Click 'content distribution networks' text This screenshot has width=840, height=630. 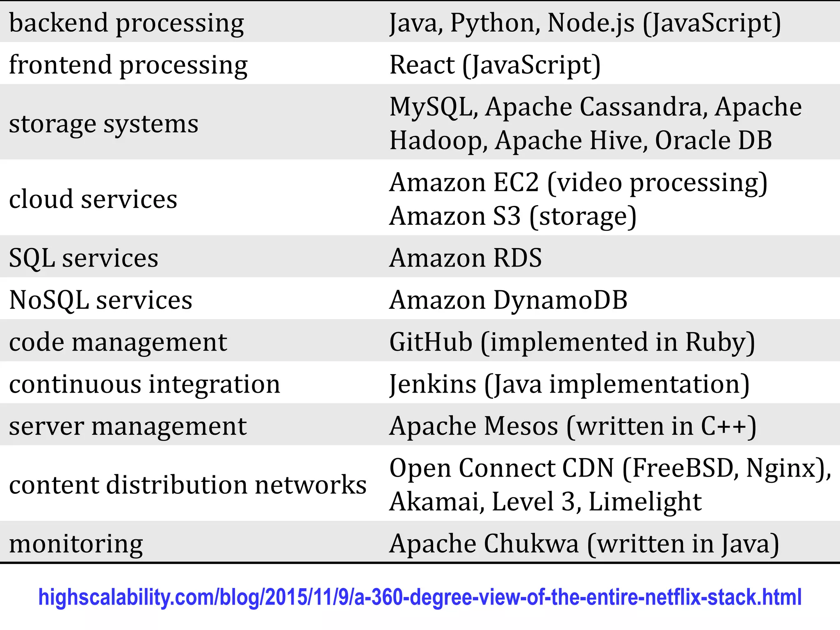pos(187,485)
